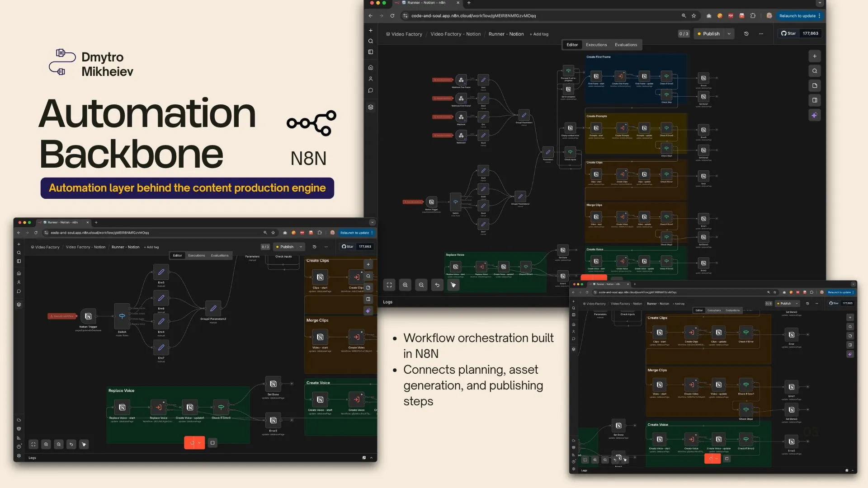Open settings gear in bottom-left window sidebar

pos(19,455)
